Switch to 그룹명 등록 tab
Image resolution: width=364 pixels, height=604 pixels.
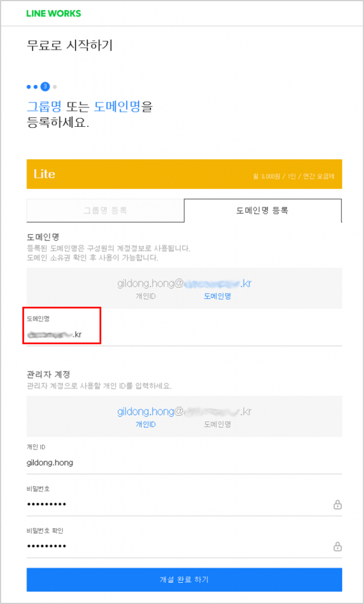pos(105,211)
